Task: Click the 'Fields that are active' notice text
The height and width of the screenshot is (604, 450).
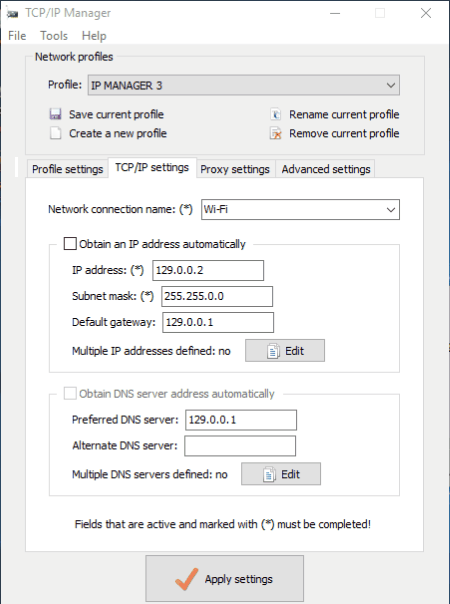Action: click(223, 524)
